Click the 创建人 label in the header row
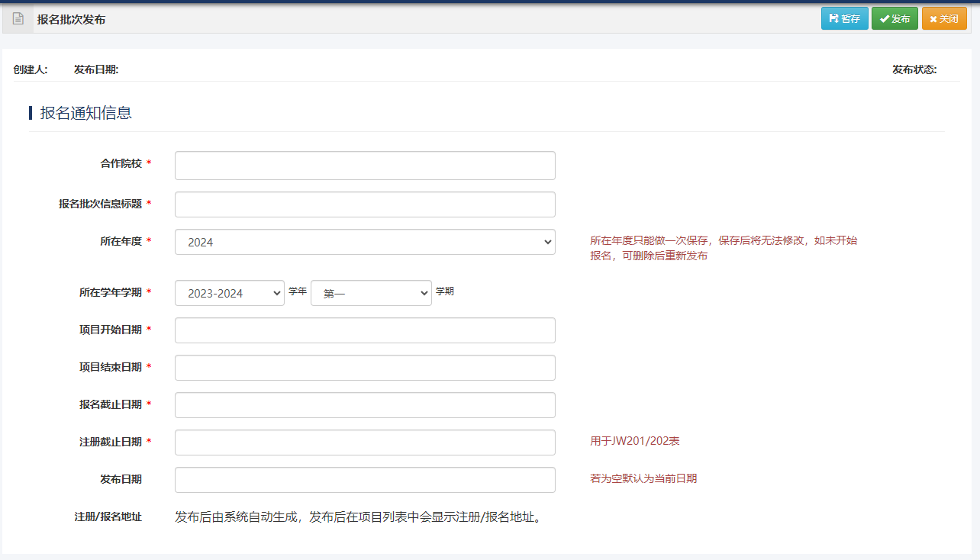Image resolution: width=980 pixels, height=560 pixels. 31,69
